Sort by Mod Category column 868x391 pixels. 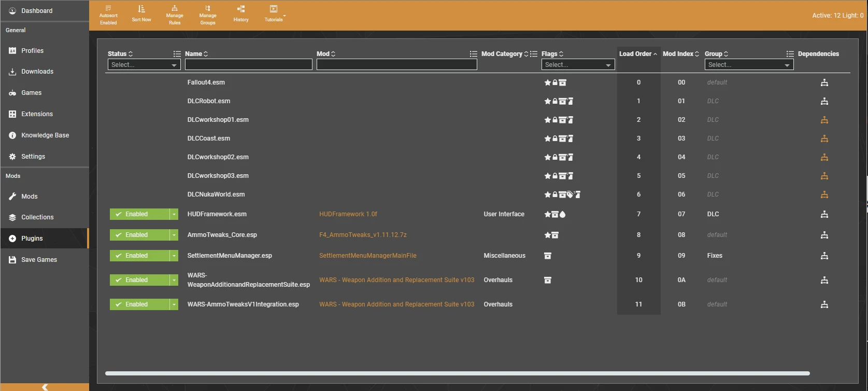(x=505, y=54)
